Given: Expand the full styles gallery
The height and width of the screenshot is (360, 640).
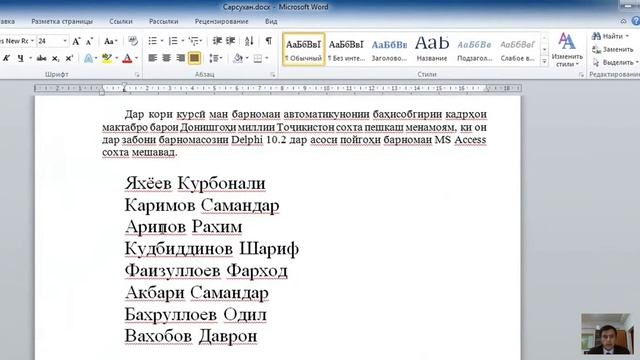Looking at the screenshot, I should pyautogui.click(x=544, y=61).
